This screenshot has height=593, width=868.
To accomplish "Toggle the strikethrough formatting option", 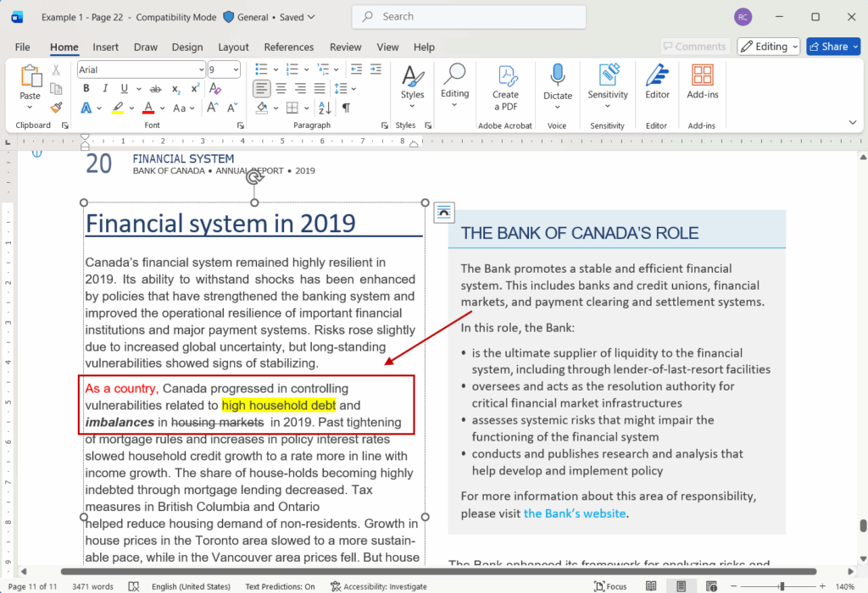I will pos(155,88).
